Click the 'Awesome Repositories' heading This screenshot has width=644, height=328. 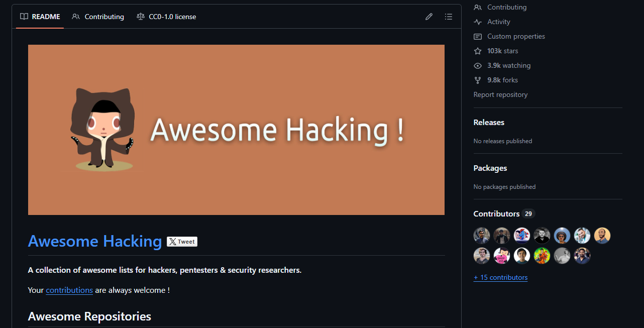pyautogui.click(x=89, y=316)
